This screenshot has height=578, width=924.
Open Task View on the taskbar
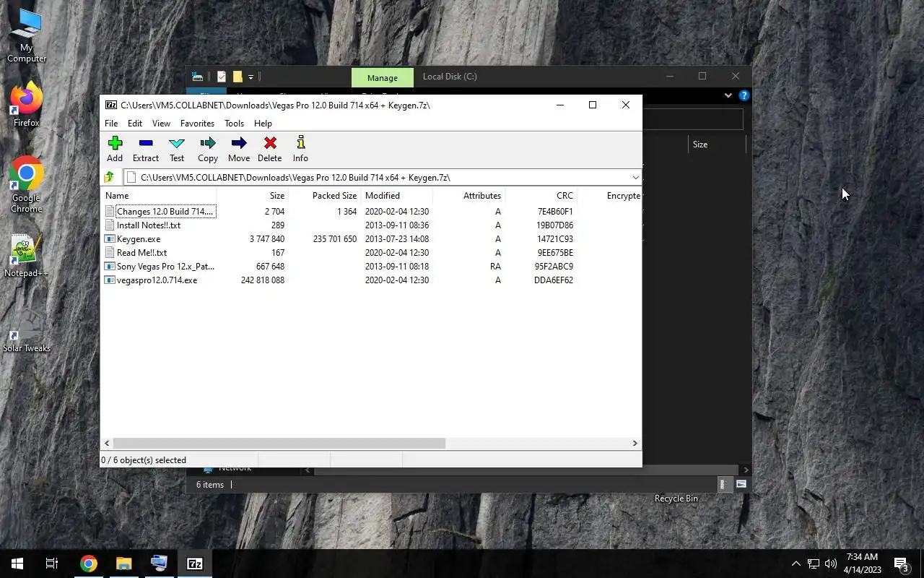point(52,564)
